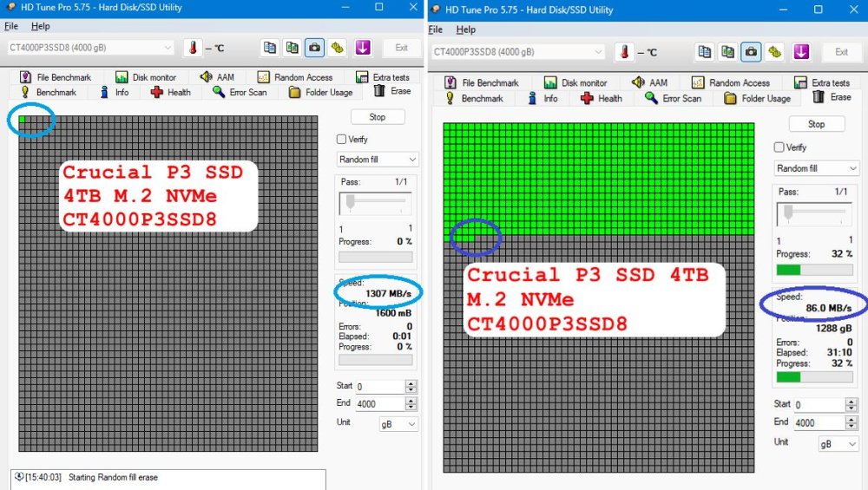Open Health tab in right window
This screenshot has height=490, width=868.
coord(602,98)
